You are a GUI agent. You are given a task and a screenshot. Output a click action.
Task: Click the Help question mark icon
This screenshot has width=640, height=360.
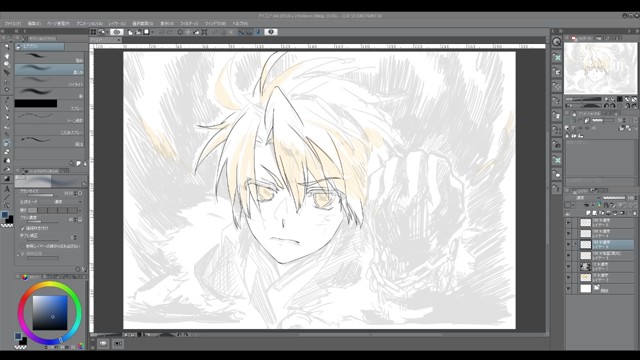271,32
